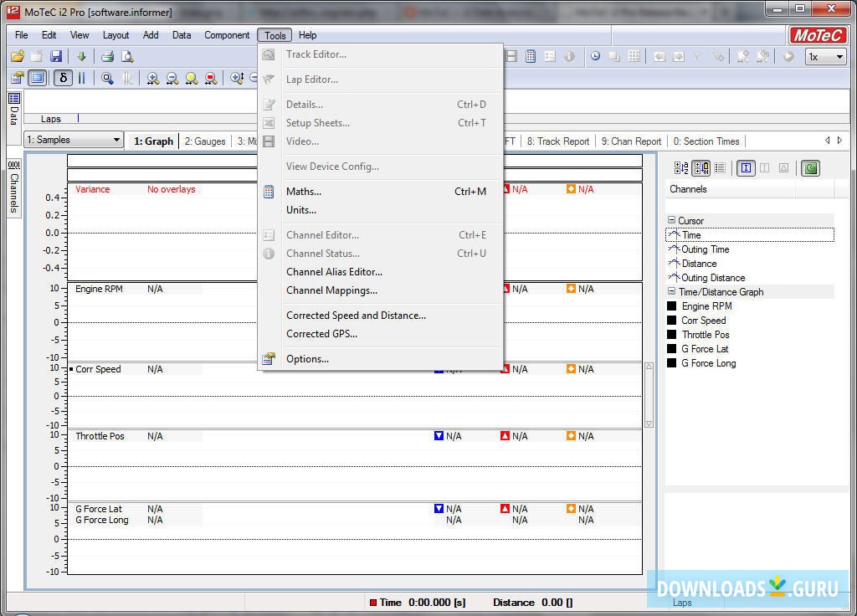Click the open log file folder icon
Viewport: 857px width, 616px height.
click(18, 56)
